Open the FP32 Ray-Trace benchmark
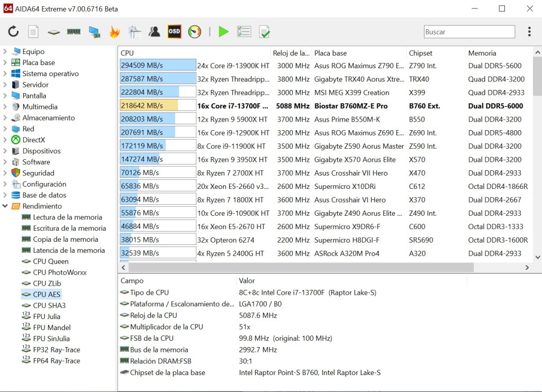Screen dimensions: 542x392 (56, 350)
